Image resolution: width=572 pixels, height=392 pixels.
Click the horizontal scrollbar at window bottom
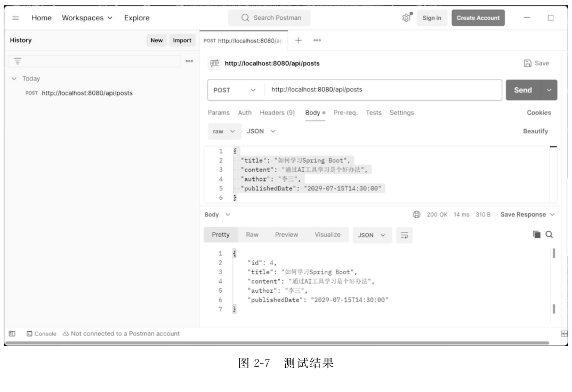tap(277, 343)
